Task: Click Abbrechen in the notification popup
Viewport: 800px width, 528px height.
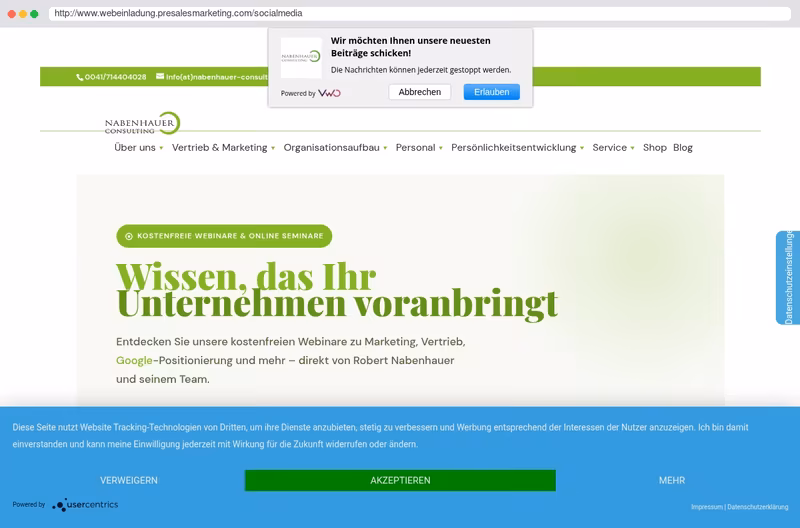Action: click(420, 92)
